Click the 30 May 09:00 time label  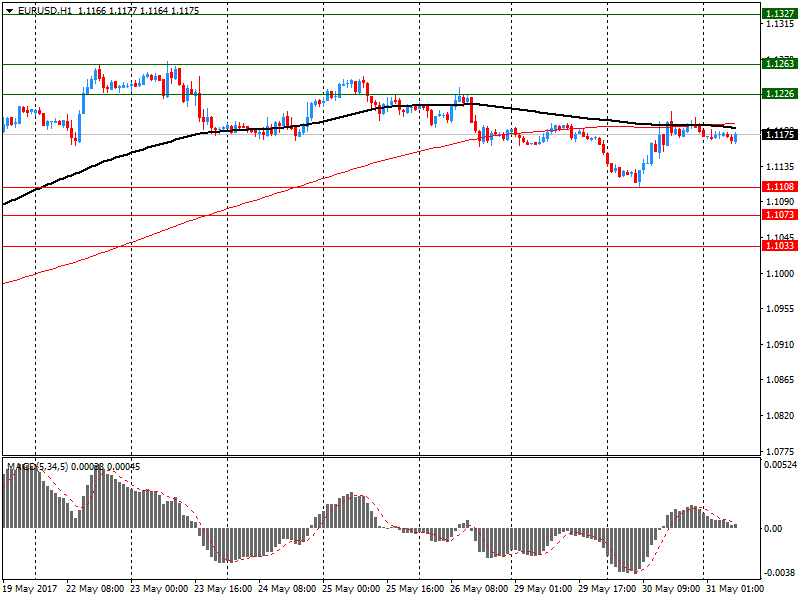click(671, 589)
